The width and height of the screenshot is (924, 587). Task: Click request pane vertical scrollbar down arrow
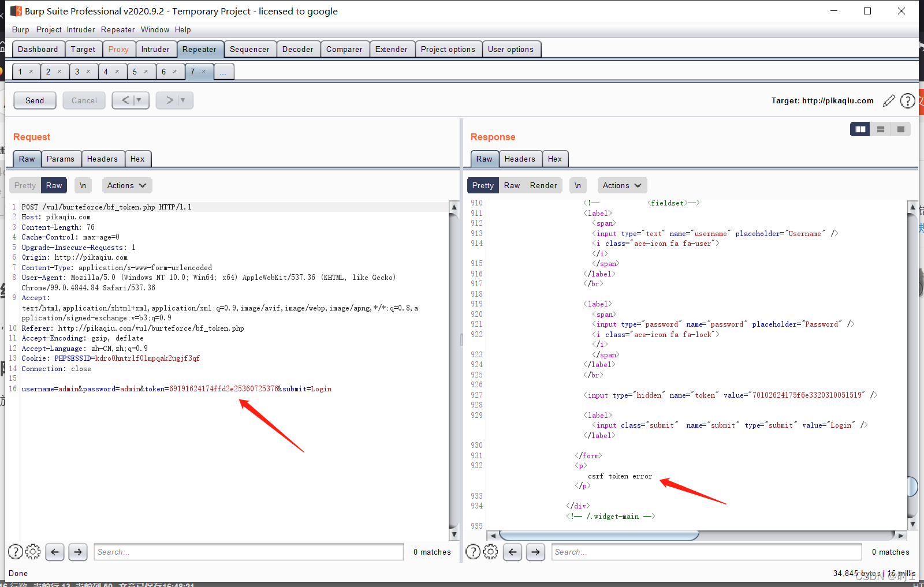(x=454, y=534)
